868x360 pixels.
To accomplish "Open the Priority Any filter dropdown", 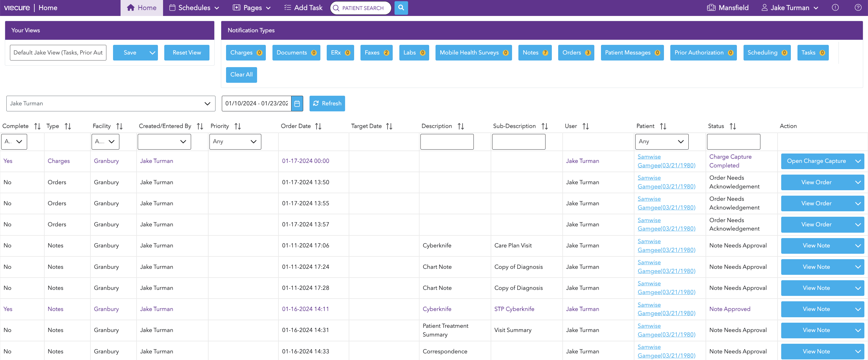I will (x=235, y=142).
